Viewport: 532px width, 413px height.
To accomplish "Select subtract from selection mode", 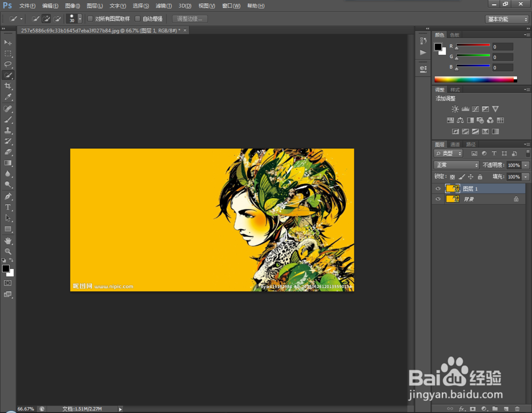I will tap(57, 19).
